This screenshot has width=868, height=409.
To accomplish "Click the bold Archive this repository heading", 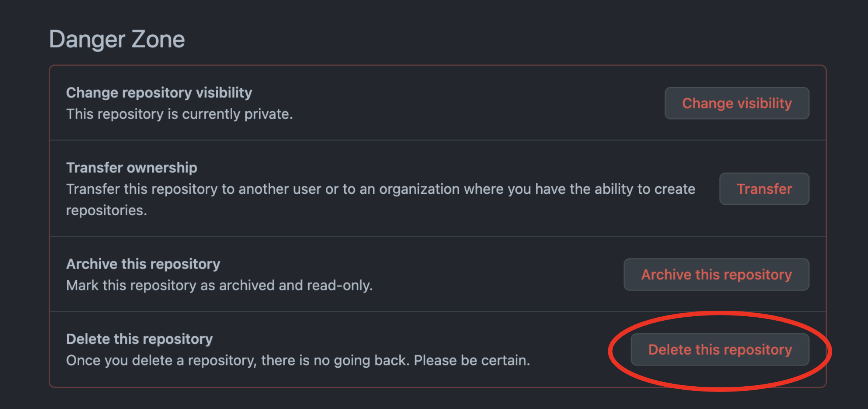I will pos(143,264).
